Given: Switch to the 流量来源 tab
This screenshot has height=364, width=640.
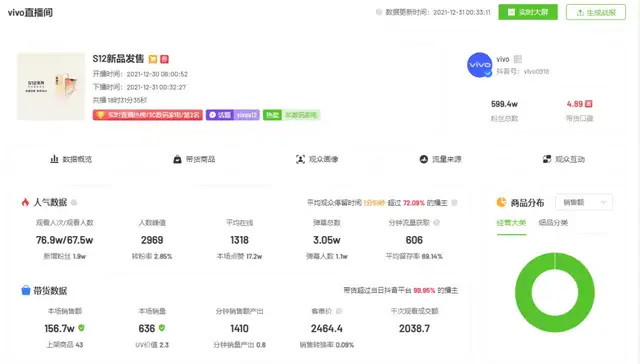Looking at the screenshot, I should click(x=440, y=159).
